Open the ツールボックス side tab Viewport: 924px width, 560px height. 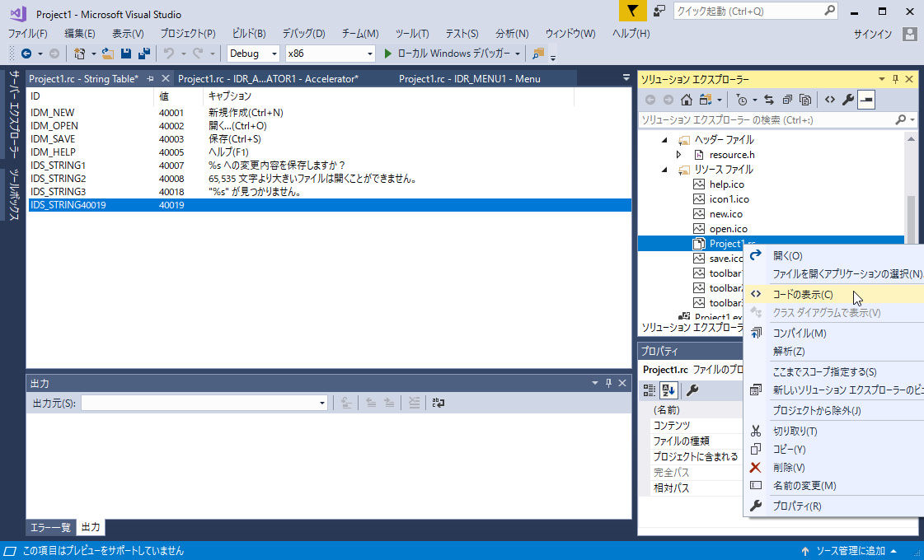pos(15,195)
